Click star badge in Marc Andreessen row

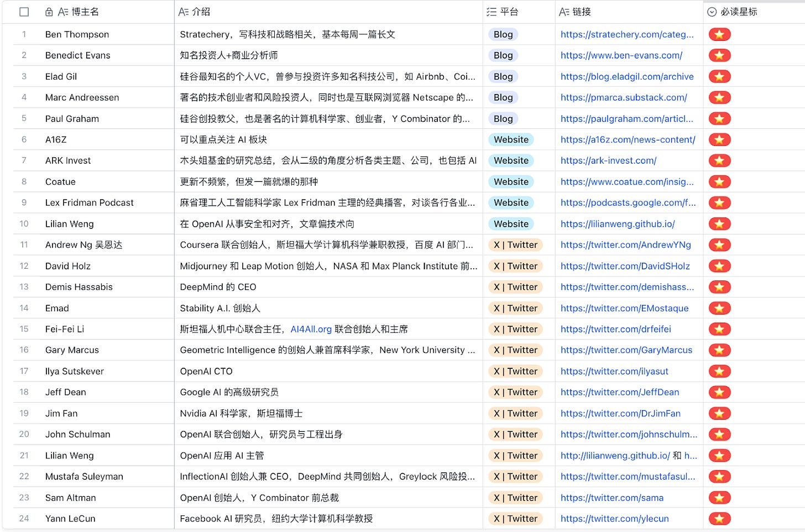click(x=719, y=97)
